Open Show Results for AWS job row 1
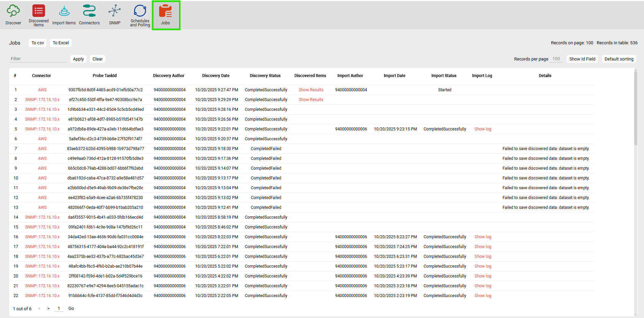Image resolution: width=644 pixels, height=318 pixels. tap(311, 90)
